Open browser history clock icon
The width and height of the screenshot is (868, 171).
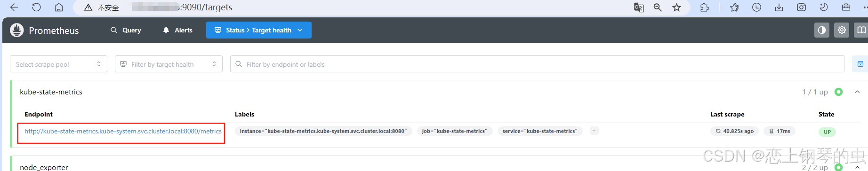(756, 8)
